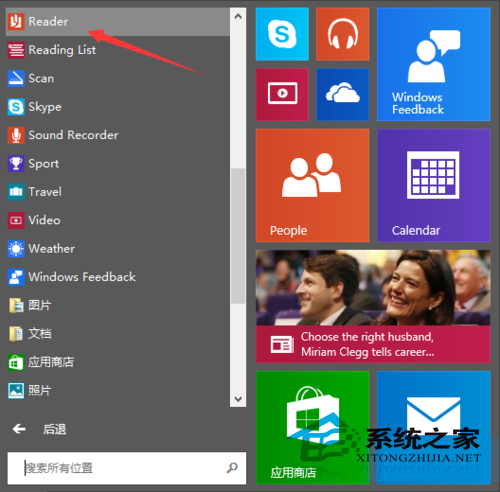Open Windows Feedback icon in the app list

pyautogui.click(x=16, y=277)
